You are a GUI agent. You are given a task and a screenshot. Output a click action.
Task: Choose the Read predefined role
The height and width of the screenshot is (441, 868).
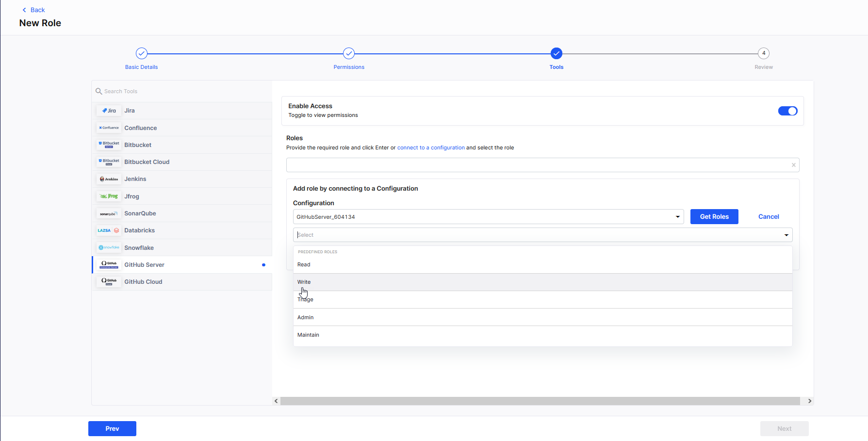(x=543, y=264)
